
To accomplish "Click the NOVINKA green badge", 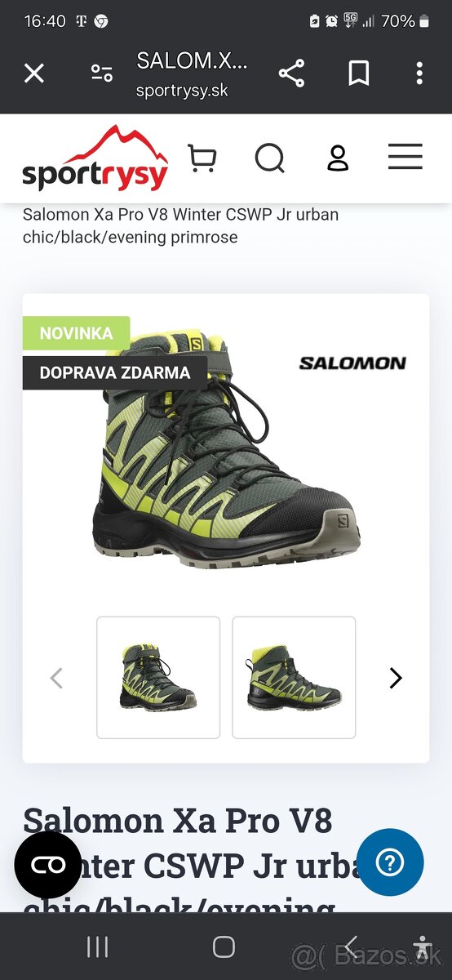I will pos(76,333).
